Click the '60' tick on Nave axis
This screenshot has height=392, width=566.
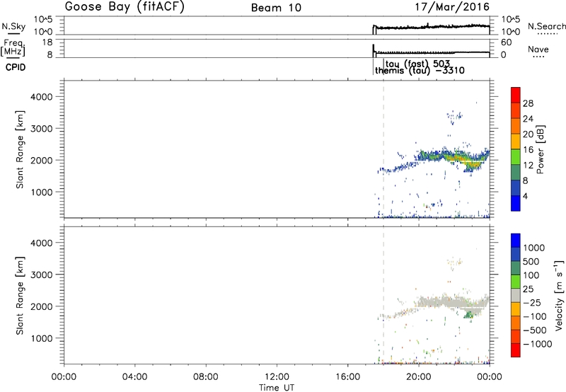pos(506,42)
